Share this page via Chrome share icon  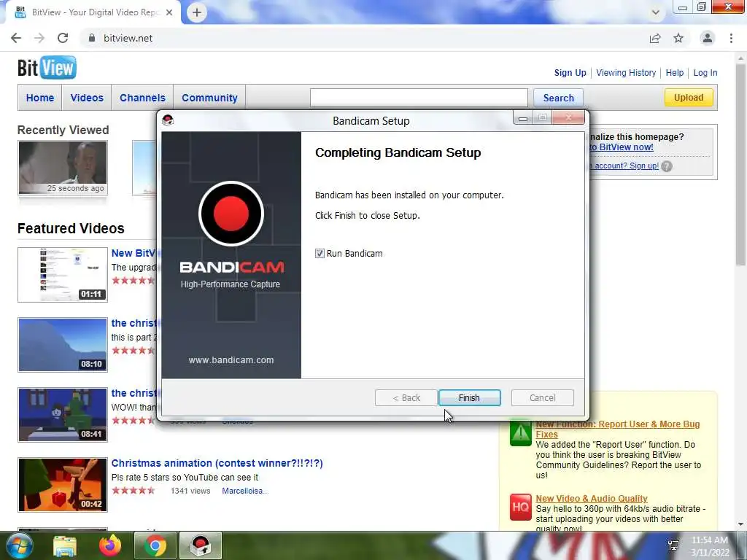click(655, 38)
